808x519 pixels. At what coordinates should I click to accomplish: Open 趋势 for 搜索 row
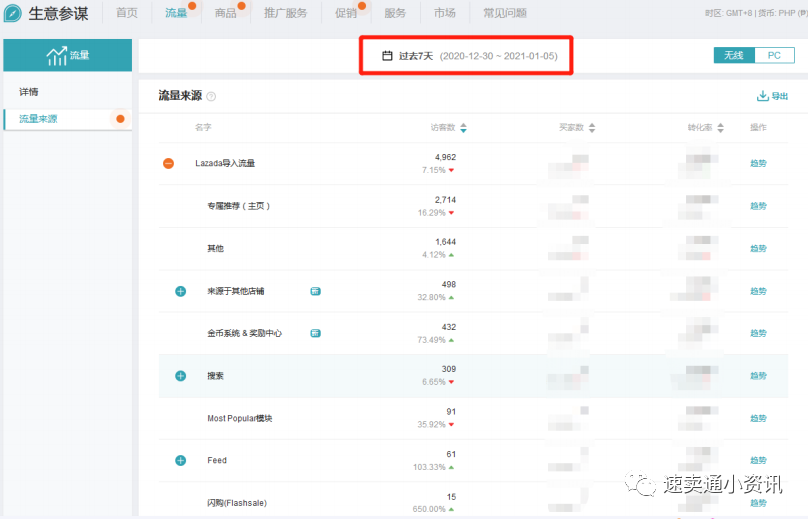click(758, 376)
